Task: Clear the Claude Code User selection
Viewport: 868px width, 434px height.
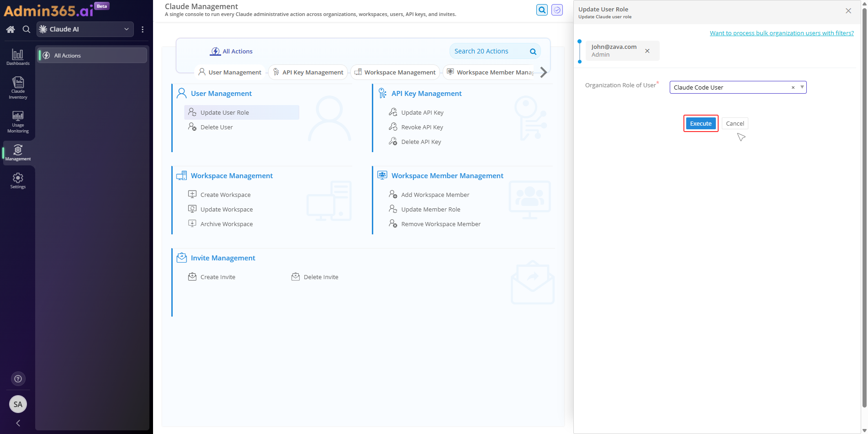Action: 793,87
